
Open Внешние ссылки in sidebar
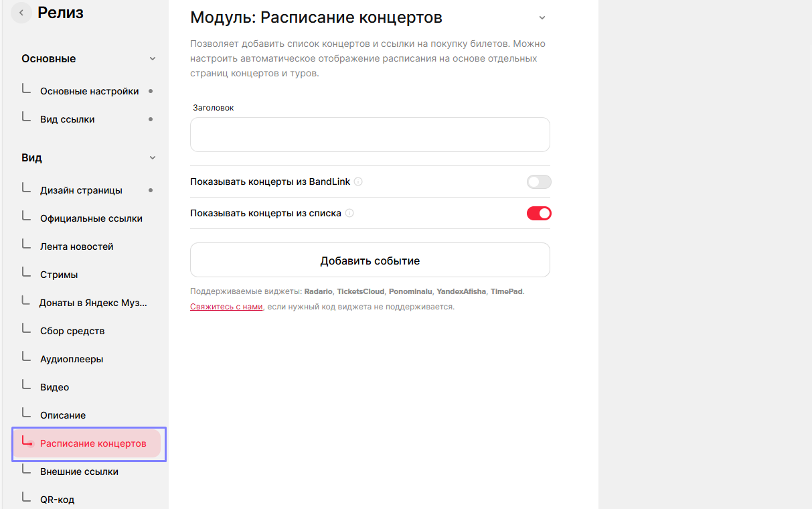pos(79,471)
